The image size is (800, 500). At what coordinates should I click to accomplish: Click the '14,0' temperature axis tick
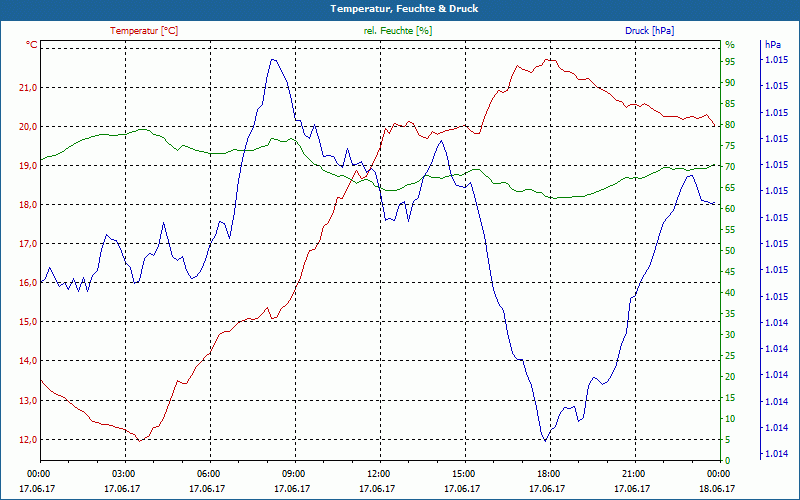pos(29,361)
